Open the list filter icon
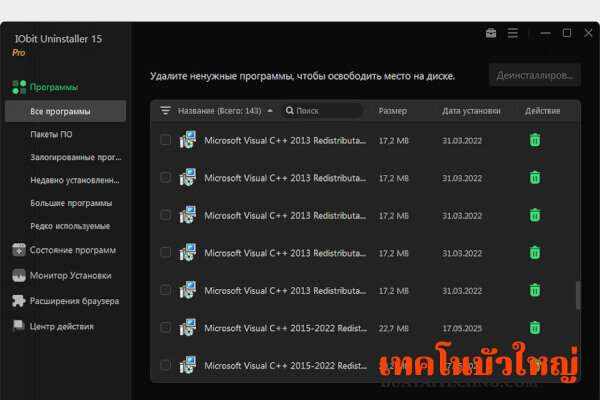 point(165,111)
